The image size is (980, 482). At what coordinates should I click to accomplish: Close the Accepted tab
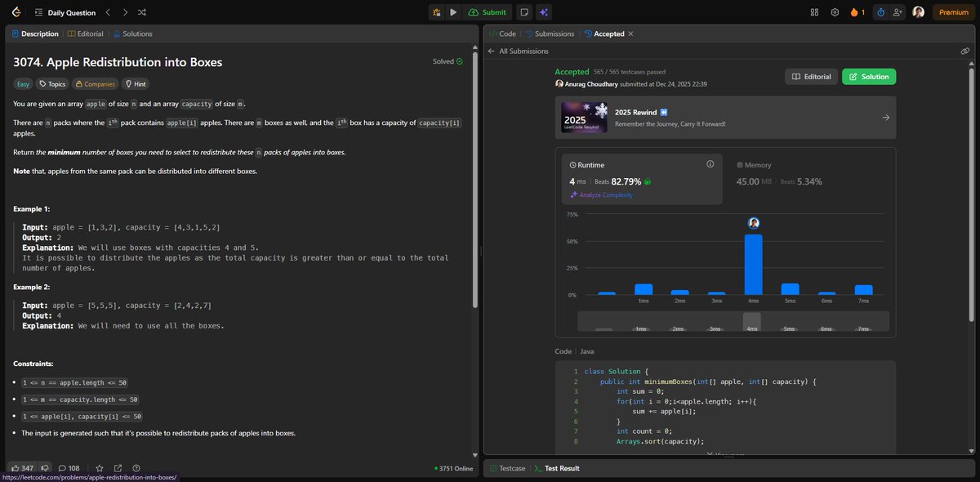click(630, 33)
